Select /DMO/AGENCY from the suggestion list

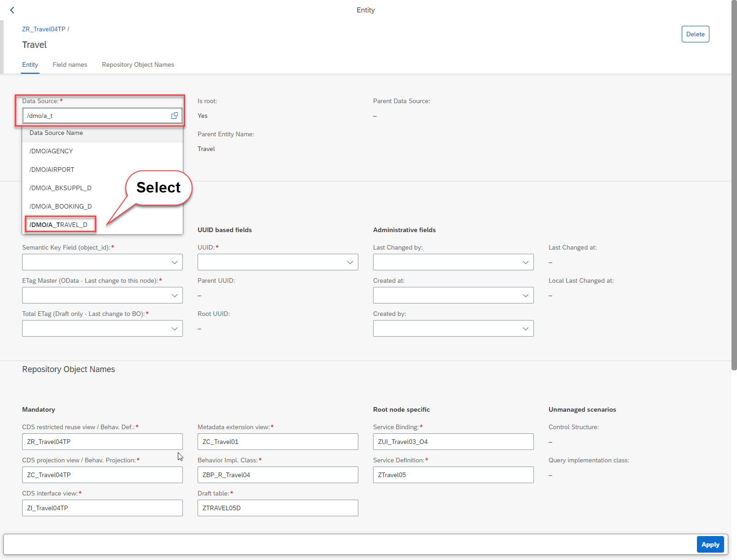pos(103,151)
